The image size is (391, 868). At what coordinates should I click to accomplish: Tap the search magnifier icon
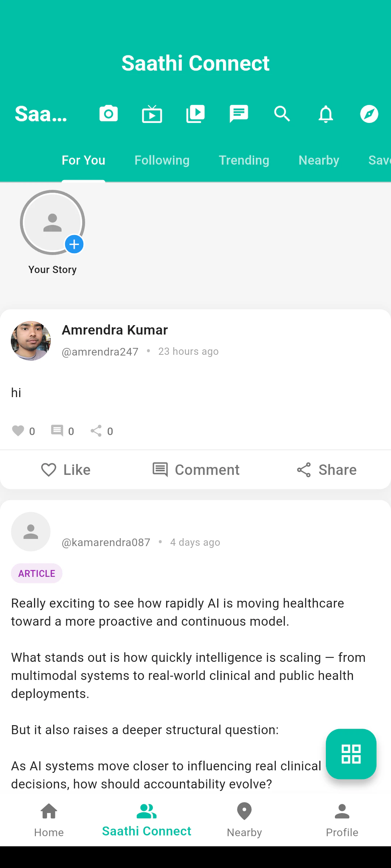tap(282, 114)
